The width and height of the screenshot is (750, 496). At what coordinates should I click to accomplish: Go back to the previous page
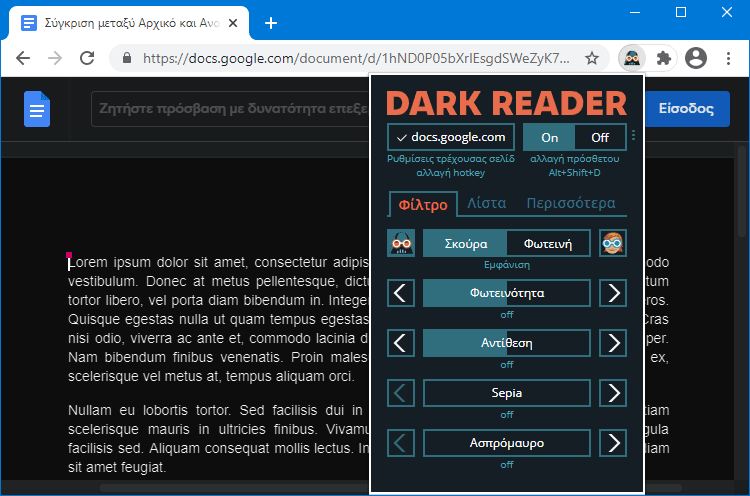coord(23,58)
